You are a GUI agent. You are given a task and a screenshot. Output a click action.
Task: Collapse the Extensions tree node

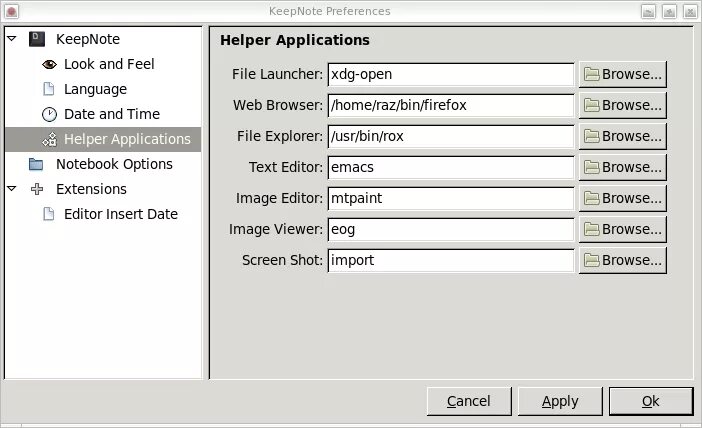12,188
